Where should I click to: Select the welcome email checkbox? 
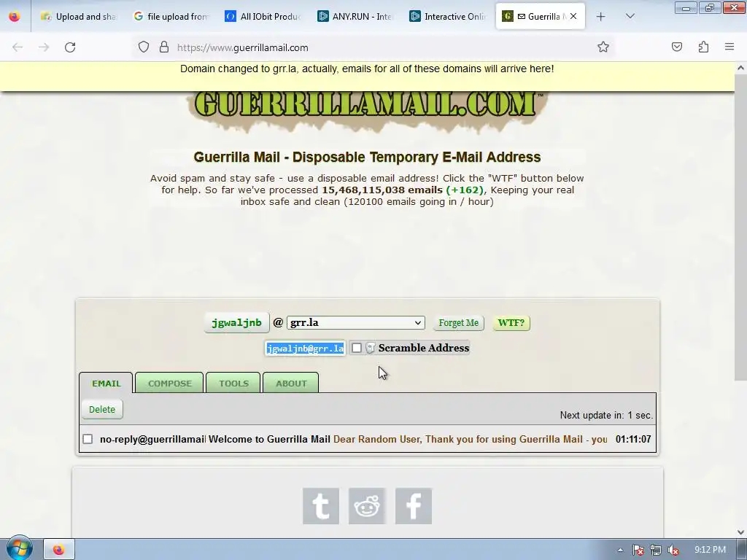click(88, 439)
